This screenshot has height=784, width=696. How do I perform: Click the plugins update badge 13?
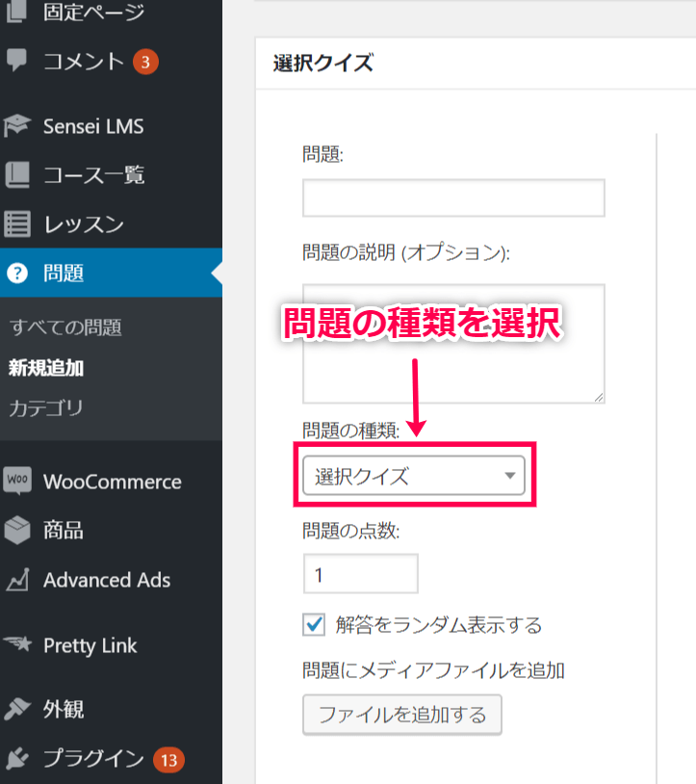pos(168,760)
